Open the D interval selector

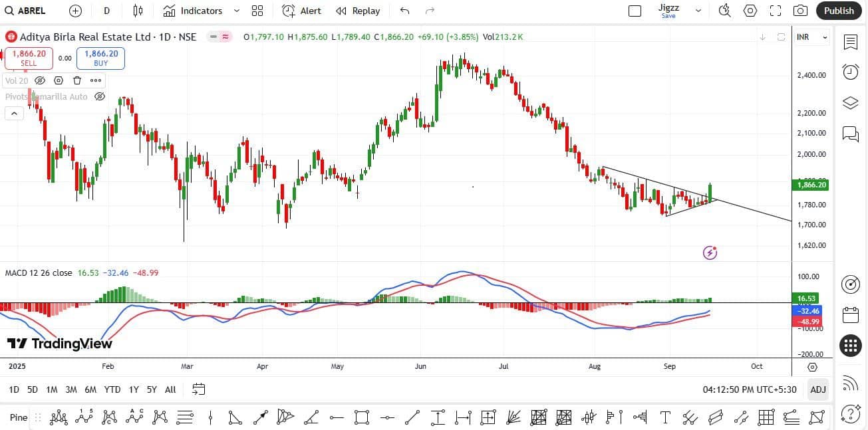point(107,11)
